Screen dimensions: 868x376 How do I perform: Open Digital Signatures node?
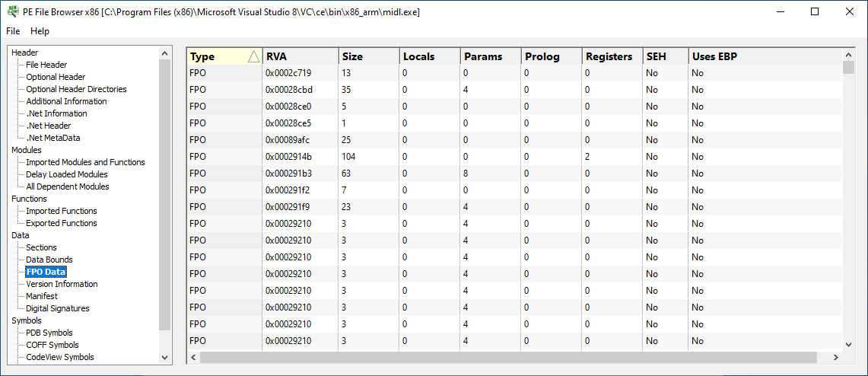coord(58,308)
